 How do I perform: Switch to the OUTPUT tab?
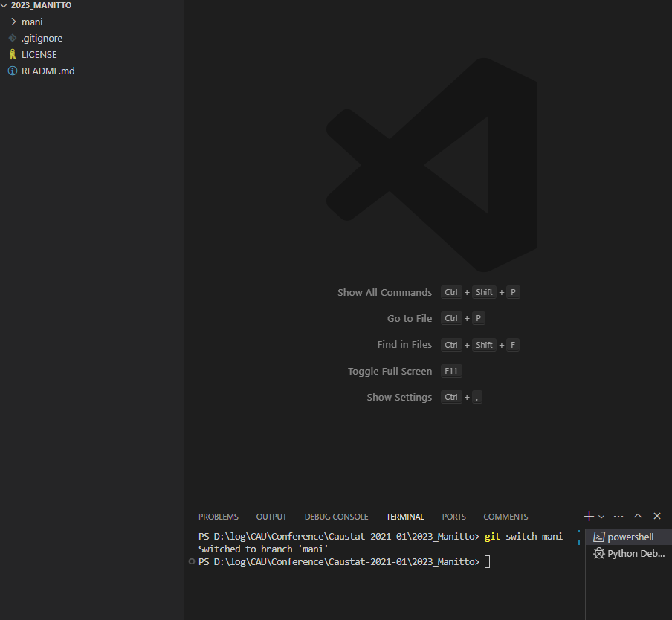point(271,517)
